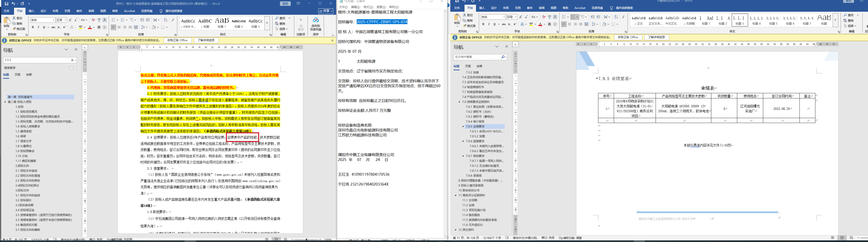The image size is (868, 242).
Task: Click 了解详细信息 button in right Word
Action: pyautogui.click(x=656, y=37)
